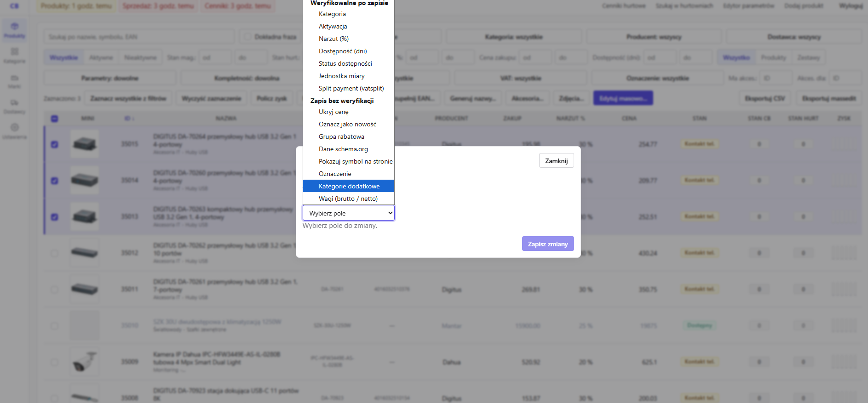Switch to the Nieaktywne filter tab
Viewport: 868px width, 403px height.
click(140, 57)
